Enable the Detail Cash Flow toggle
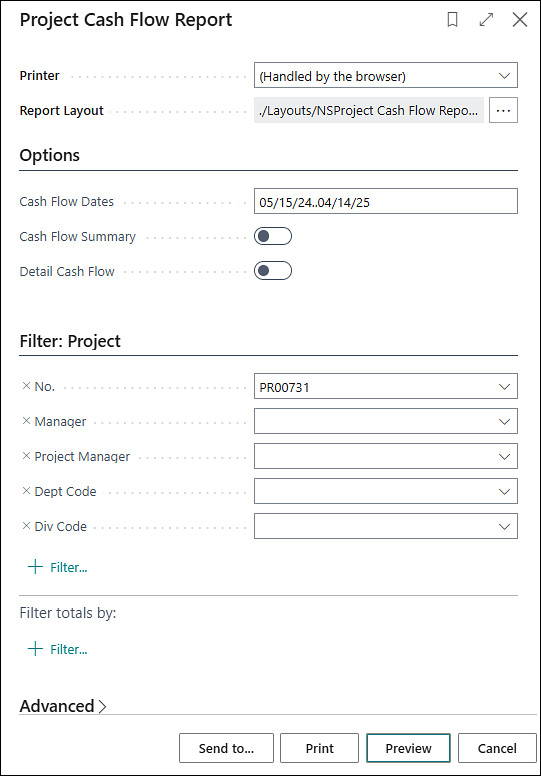The width and height of the screenshot is (541, 776). 273,271
